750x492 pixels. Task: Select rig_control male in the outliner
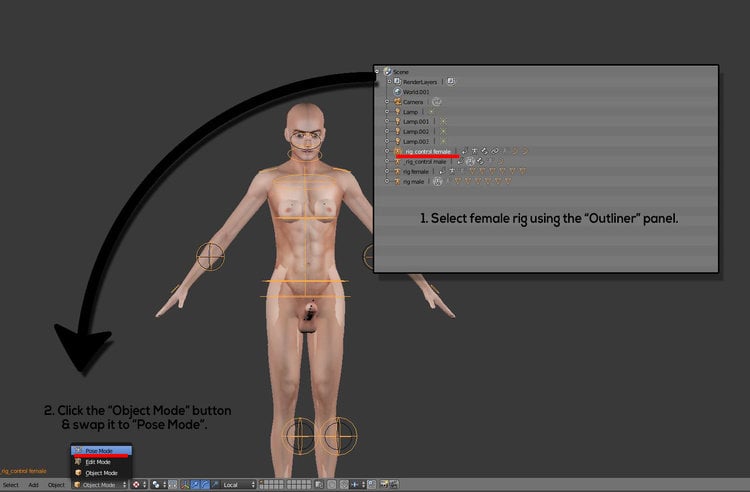pyautogui.click(x=426, y=162)
